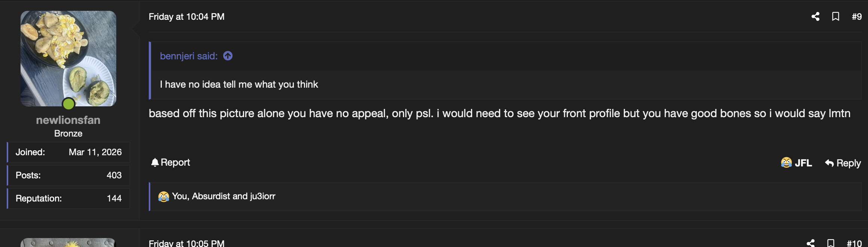The image size is (868, 247).
Task: Open Friday at 10:05 PM timestamp
Action: pyautogui.click(x=187, y=243)
